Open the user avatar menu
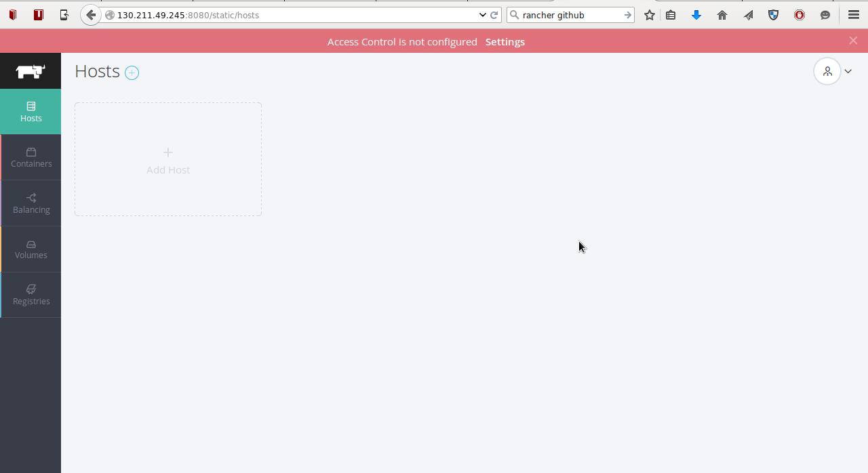This screenshot has height=473, width=868. tap(833, 71)
